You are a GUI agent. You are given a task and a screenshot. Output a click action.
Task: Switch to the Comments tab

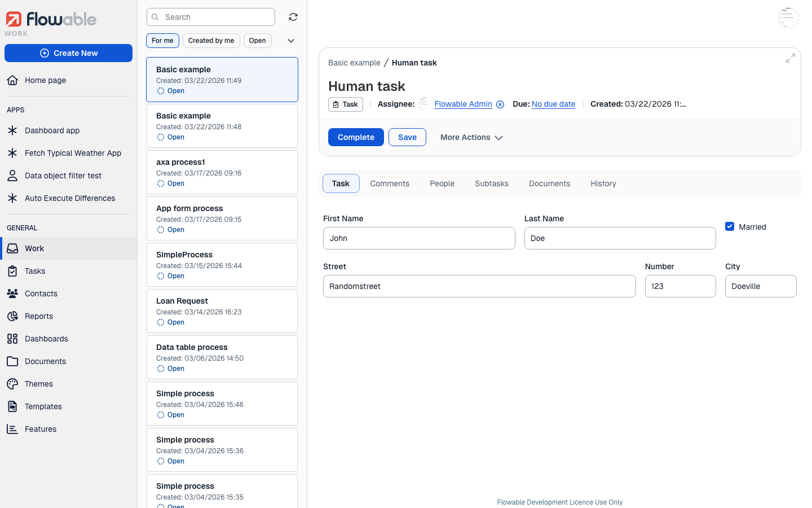[x=390, y=183]
